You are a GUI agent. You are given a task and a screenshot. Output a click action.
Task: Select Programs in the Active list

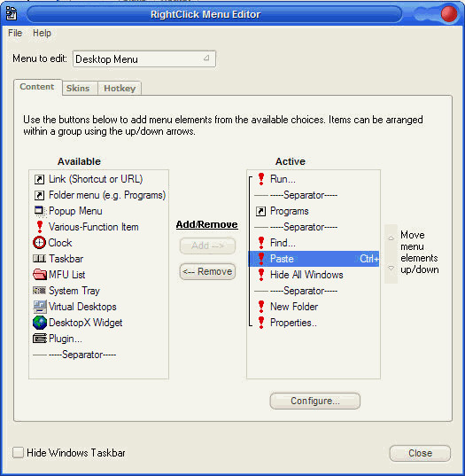290,211
